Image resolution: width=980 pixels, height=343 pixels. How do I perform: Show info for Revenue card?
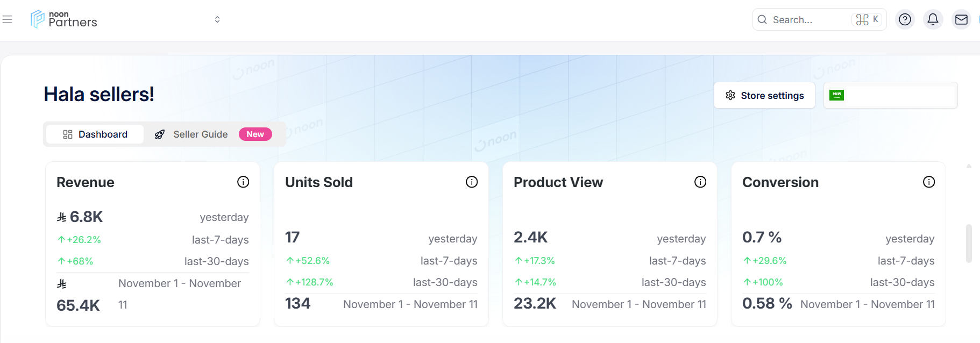[x=243, y=182]
